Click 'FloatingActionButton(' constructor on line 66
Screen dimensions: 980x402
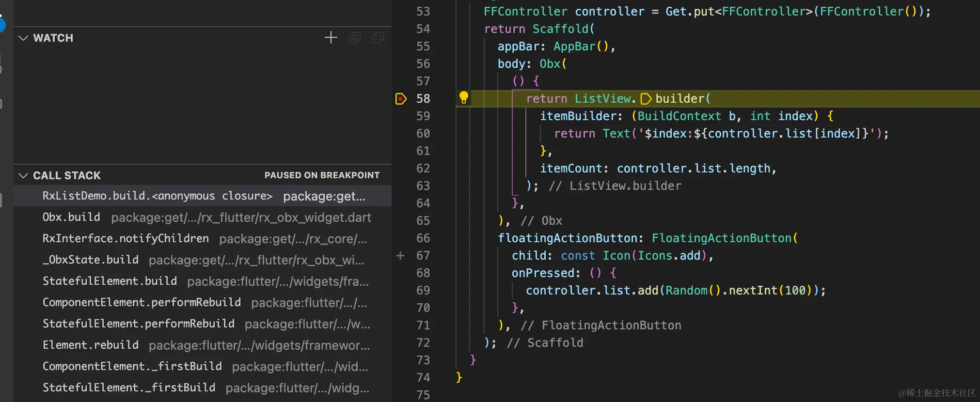pyautogui.click(x=725, y=238)
